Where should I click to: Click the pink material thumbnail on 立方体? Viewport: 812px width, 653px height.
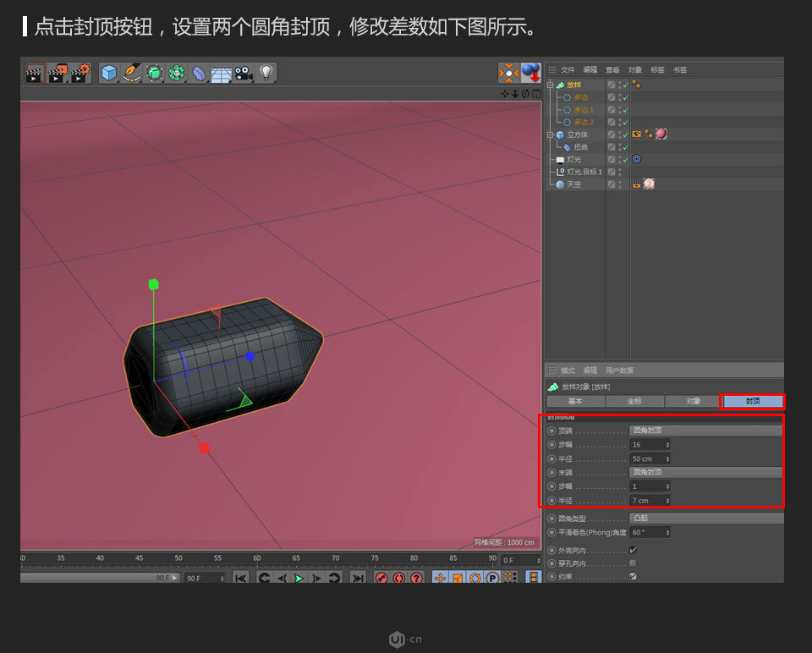[662, 134]
